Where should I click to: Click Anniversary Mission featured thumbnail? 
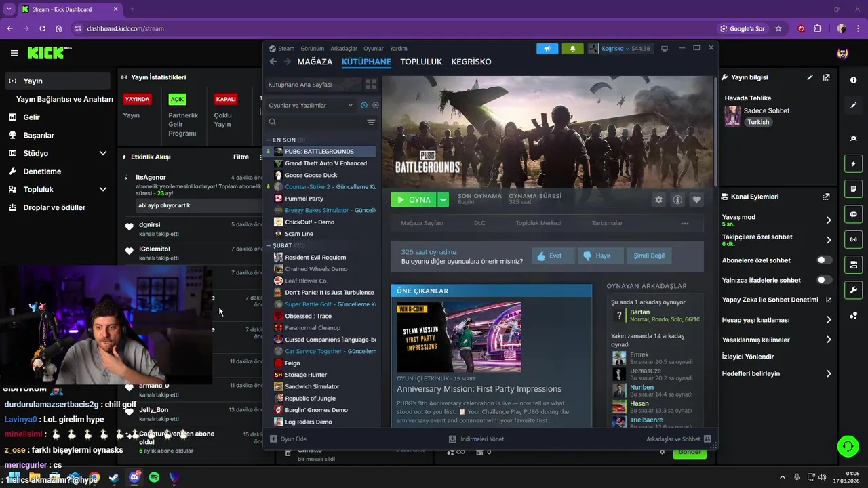tap(459, 337)
